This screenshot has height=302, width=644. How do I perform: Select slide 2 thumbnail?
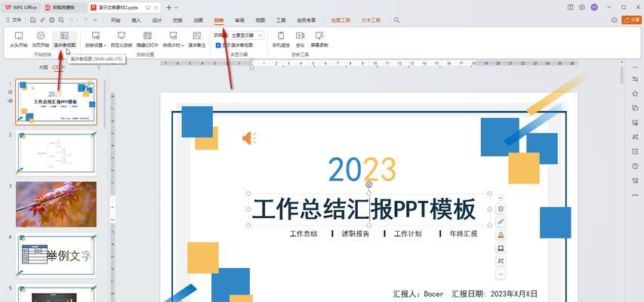pyautogui.click(x=57, y=153)
